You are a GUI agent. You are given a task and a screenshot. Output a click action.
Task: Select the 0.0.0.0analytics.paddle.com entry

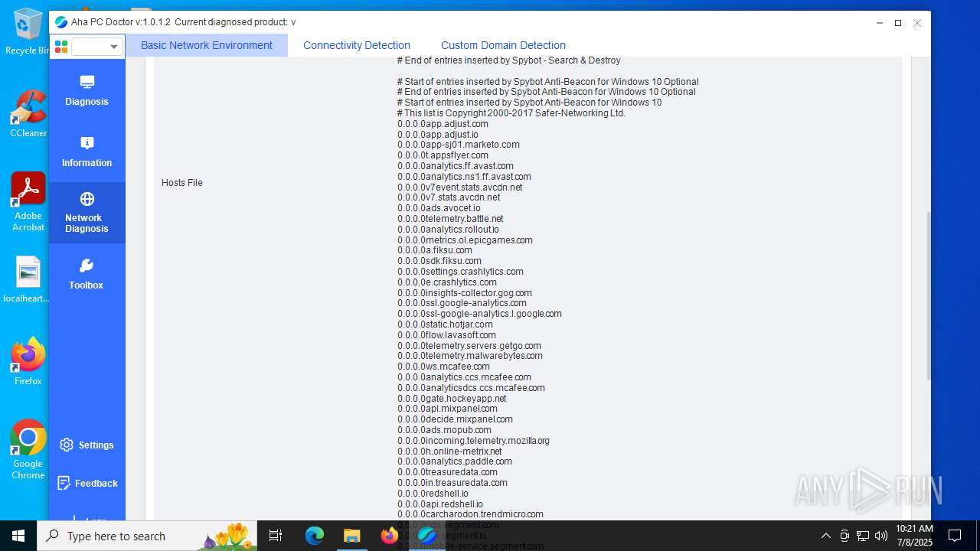click(455, 461)
